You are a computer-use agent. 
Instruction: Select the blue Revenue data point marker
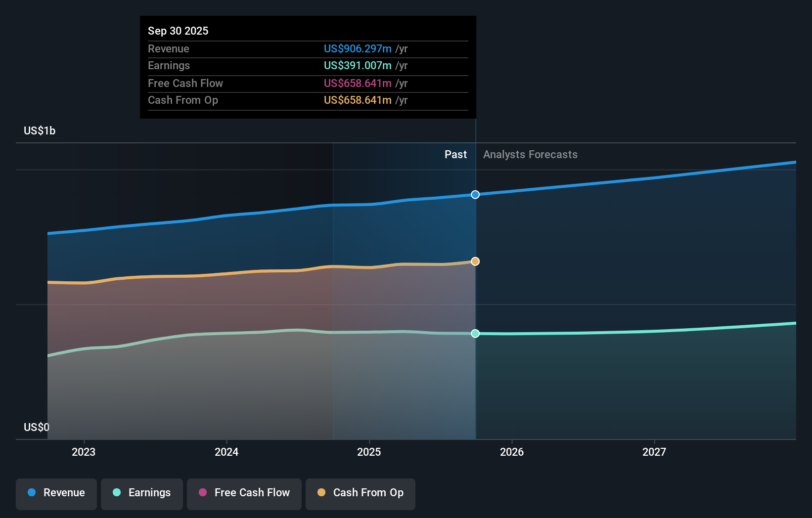coord(475,194)
